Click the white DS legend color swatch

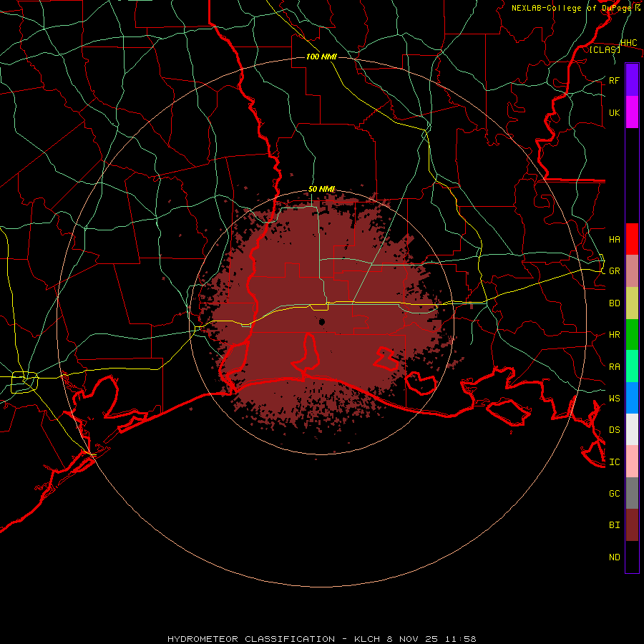point(632,429)
